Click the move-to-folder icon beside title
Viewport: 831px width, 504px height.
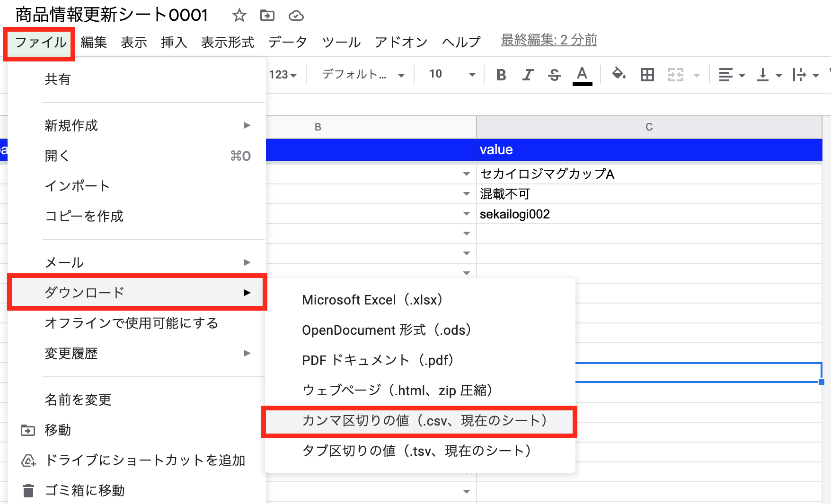pos(267,16)
